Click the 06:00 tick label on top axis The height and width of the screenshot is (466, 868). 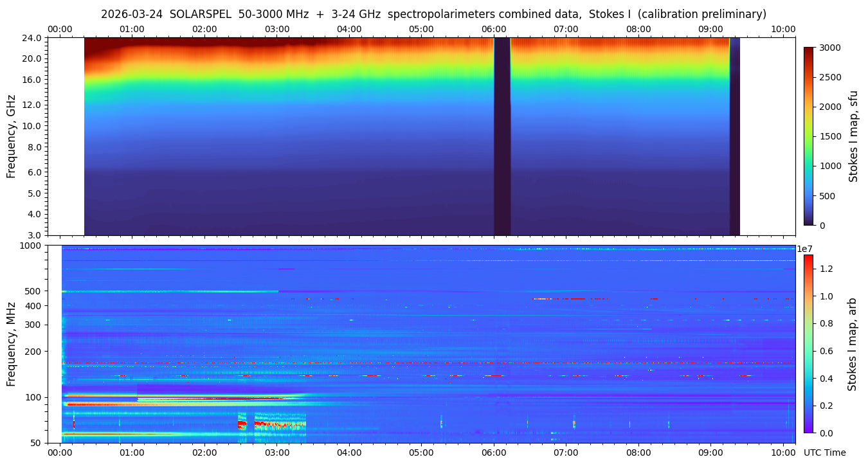(494, 29)
